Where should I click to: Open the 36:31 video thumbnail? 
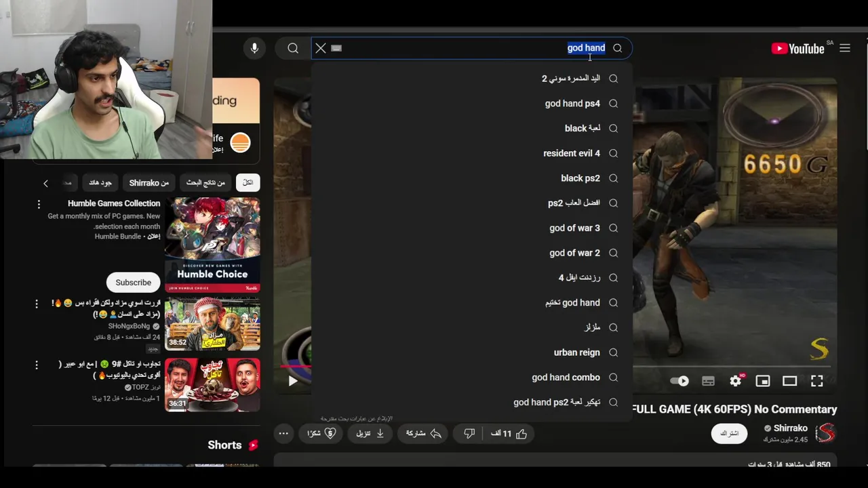tap(212, 385)
